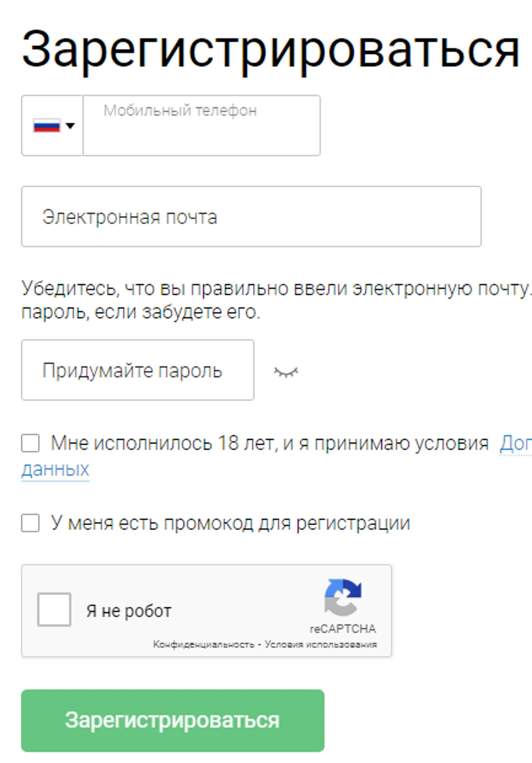Image resolution: width=532 pixels, height=763 pixels.
Task: Click the Мне исполнилось 18 лет label
Action: tap(270, 444)
